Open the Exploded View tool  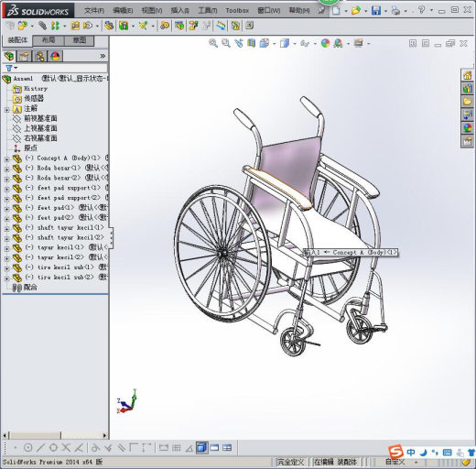pyautogui.click(x=193, y=26)
